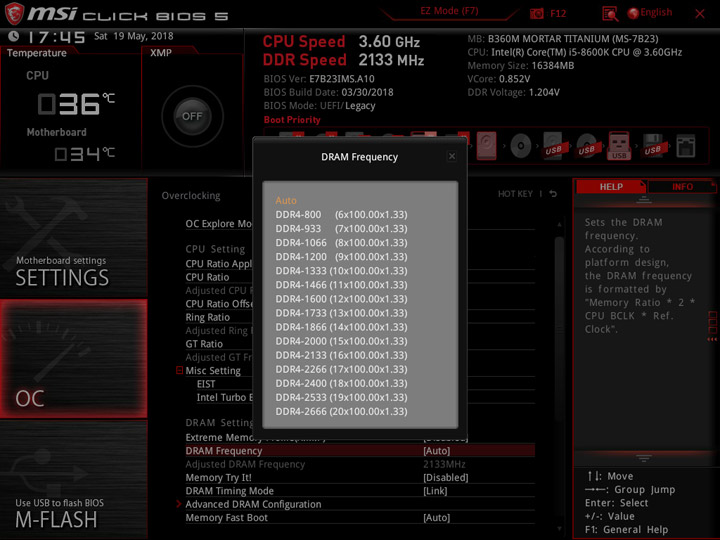Choose DDR4-933 frequency option
The height and width of the screenshot is (540, 720).
coord(341,229)
